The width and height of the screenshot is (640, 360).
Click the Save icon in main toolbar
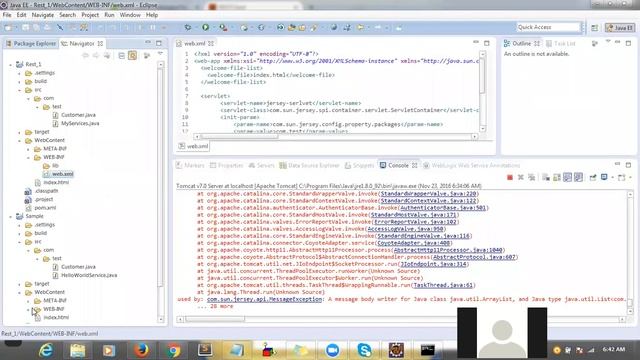point(25,27)
